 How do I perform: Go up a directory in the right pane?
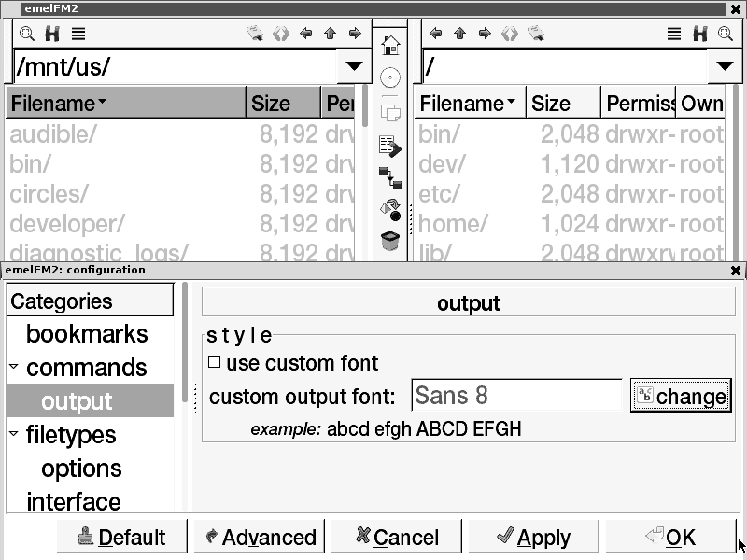tap(459, 34)
